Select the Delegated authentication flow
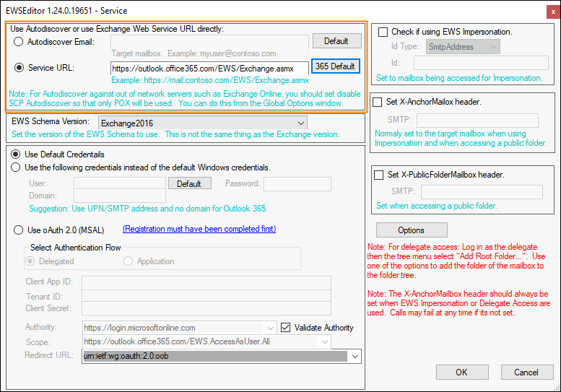The image size is (561, 392). coord(30,261)
